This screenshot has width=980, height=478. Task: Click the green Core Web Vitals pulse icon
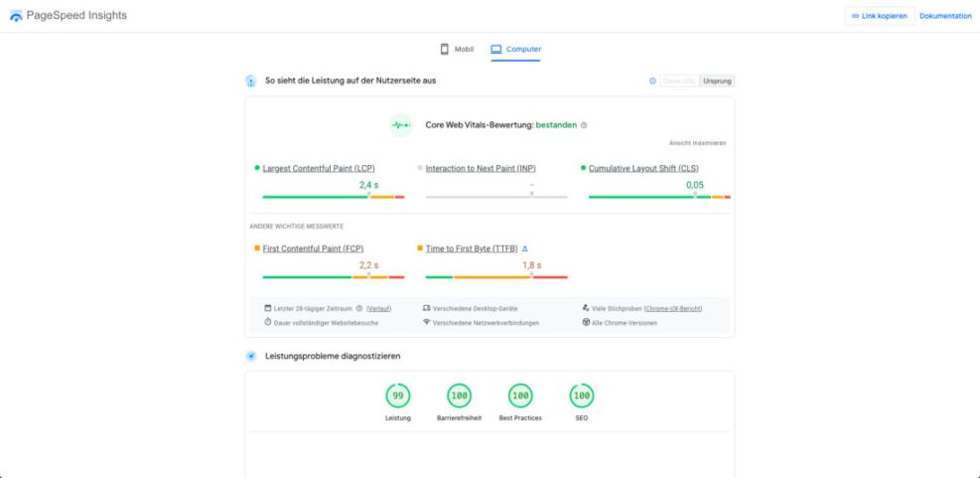[400, 125]
